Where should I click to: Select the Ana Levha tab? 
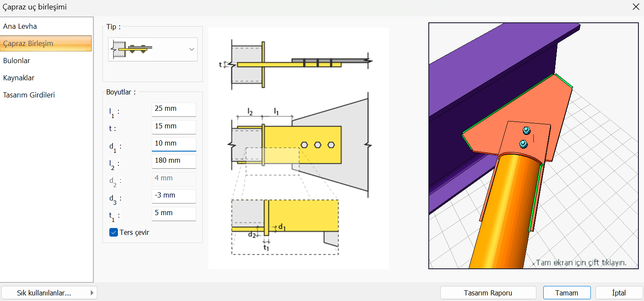click(20, 26)
